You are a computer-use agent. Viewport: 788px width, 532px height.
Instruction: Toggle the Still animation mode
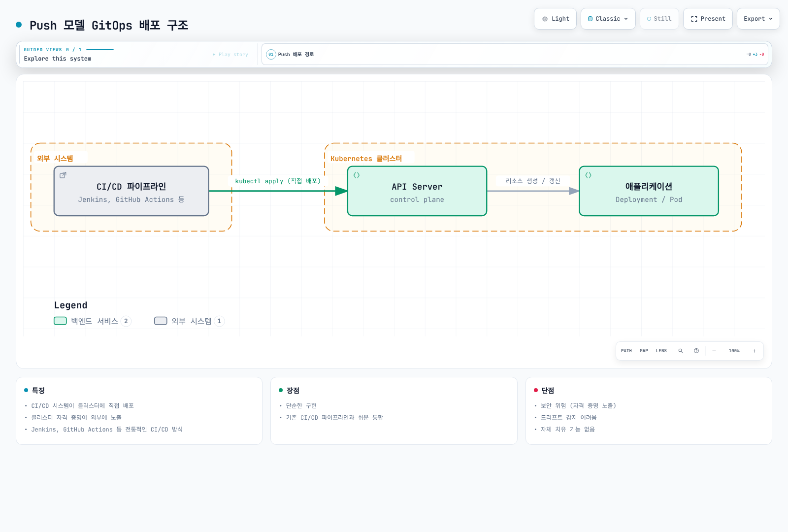pos(659,19)
